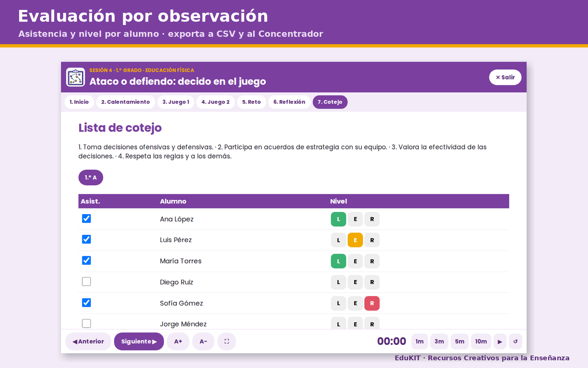
Task: Exit the session with Salir
Action: click(505, 77)
